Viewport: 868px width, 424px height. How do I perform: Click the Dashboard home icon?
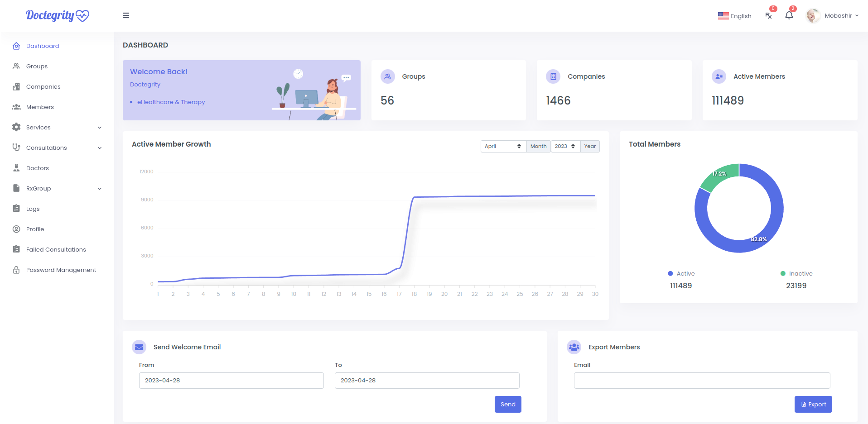(x=16, y=46)
